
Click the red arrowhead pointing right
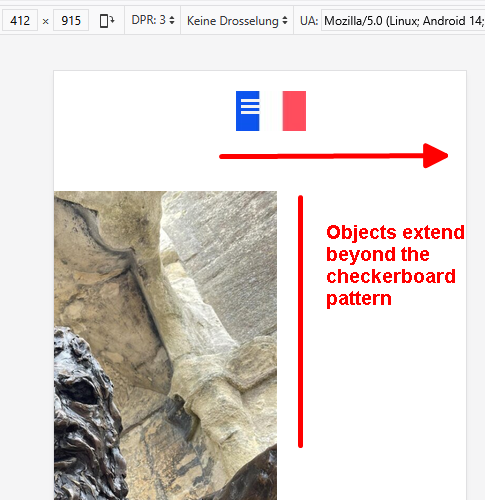[435, 156]
